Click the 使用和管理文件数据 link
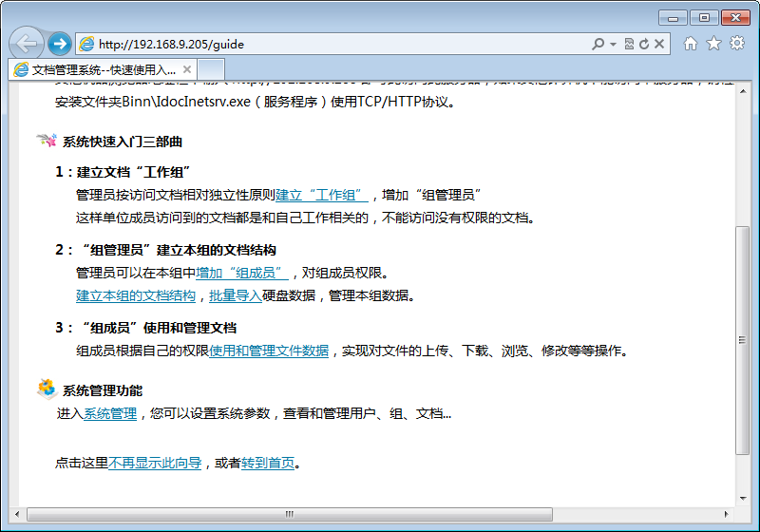Screen dimensions: 760x532 point(269,351)
